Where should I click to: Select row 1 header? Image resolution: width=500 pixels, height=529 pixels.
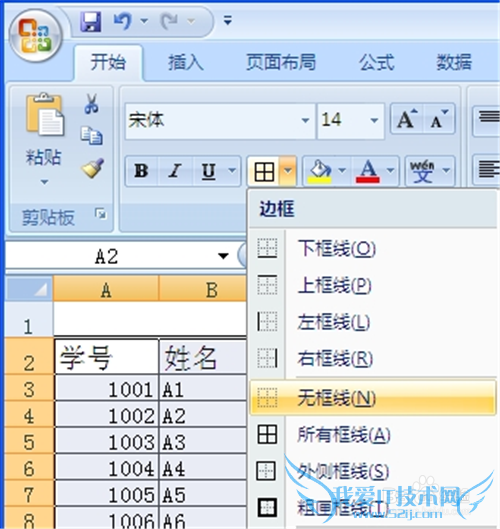[29, 319]
